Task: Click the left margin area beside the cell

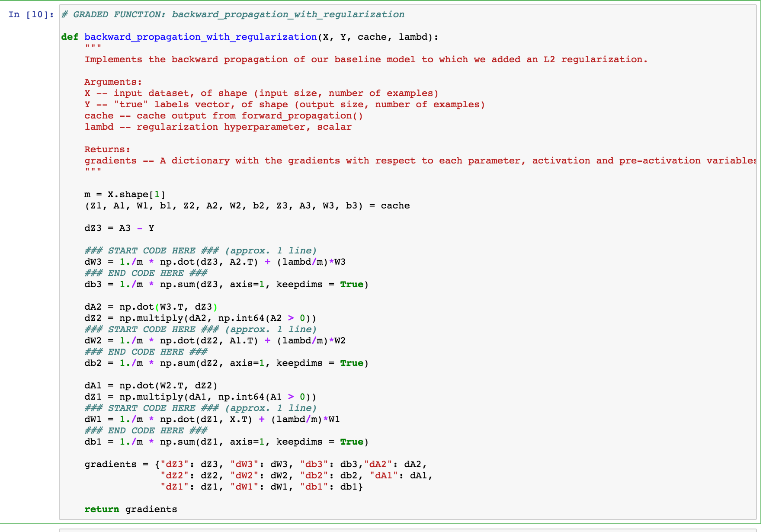Action: coord(30,260)
